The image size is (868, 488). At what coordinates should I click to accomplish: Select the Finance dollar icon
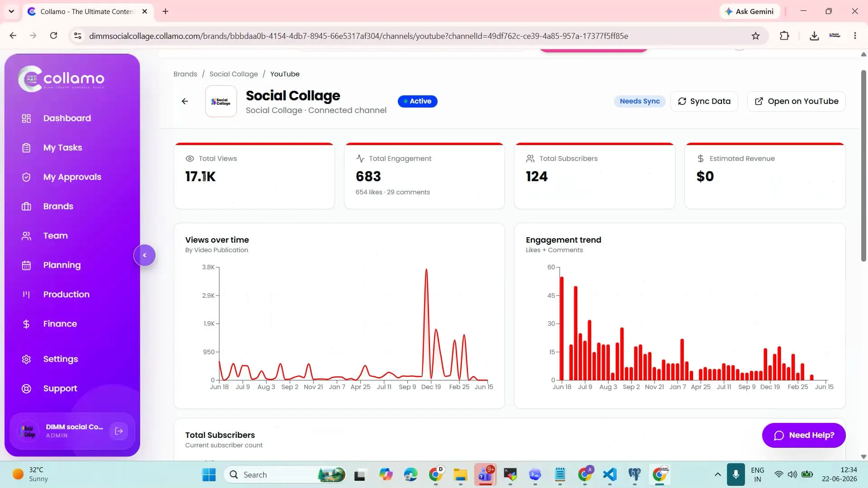[x=26, y=324]
